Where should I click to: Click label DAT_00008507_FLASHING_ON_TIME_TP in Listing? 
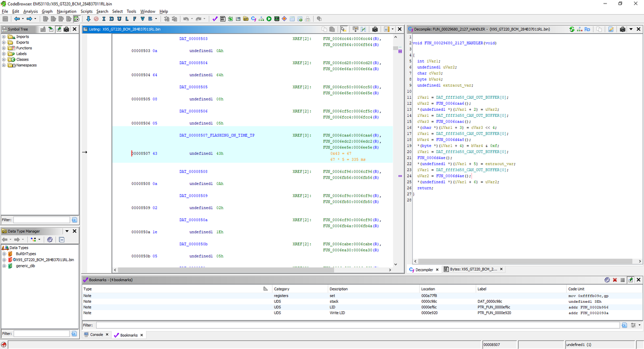[x=217, y=135]
